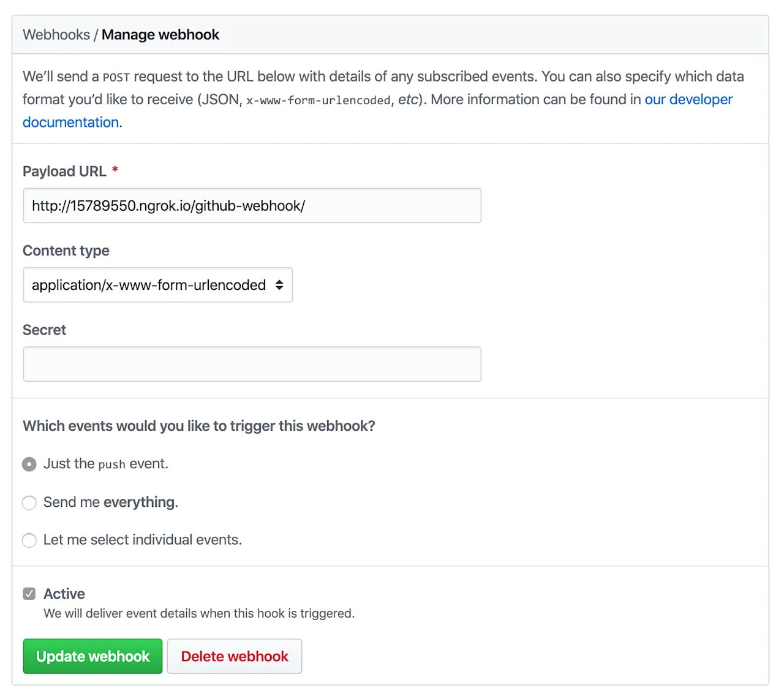The width and height of the screenshot is (784, 698).
Task: Click the Payload URL label
Action: point(64,171)
